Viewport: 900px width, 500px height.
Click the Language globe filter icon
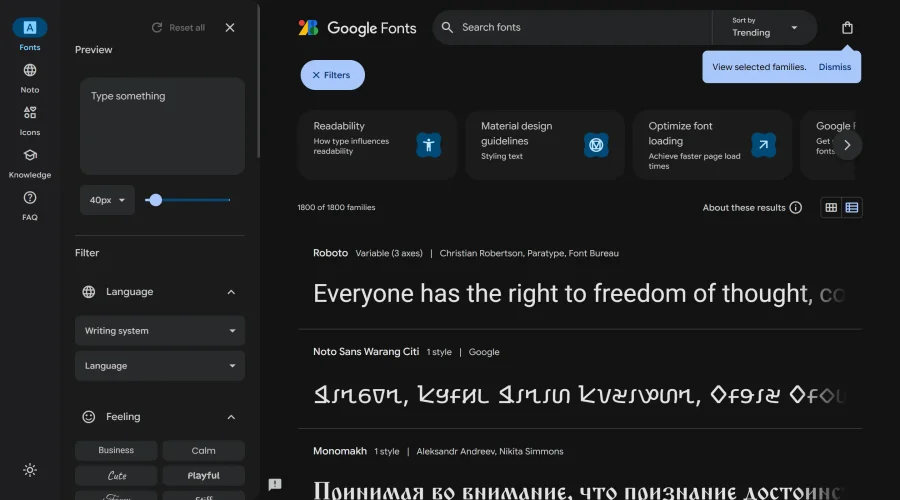pyautogui.click(x=88, y=292)
